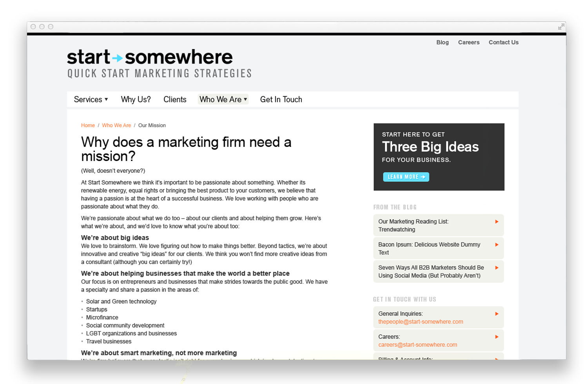The height and width of the screenshot is (384, 588).
Task: Click careers@start-somewhere.com email link
Action: pos(417,345)
